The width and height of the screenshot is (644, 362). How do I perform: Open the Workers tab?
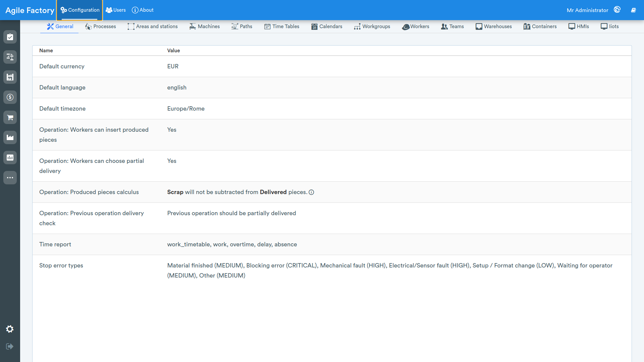416,26
